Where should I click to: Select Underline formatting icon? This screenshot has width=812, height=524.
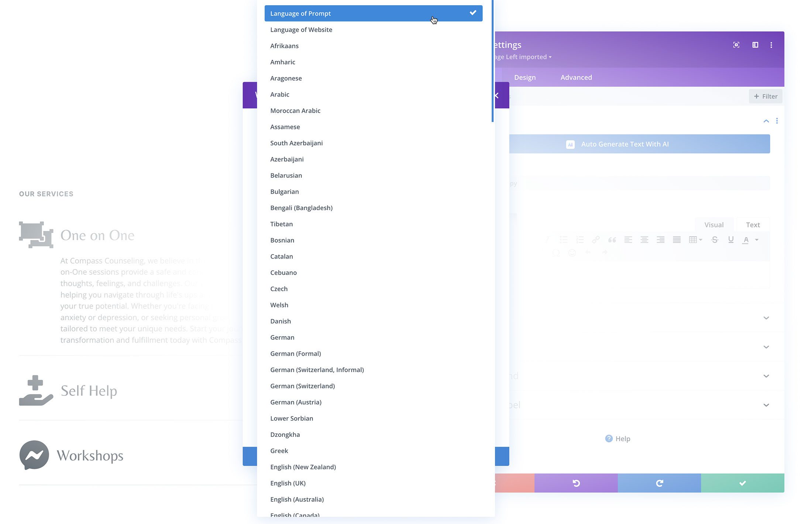click(x=731, y=239)
